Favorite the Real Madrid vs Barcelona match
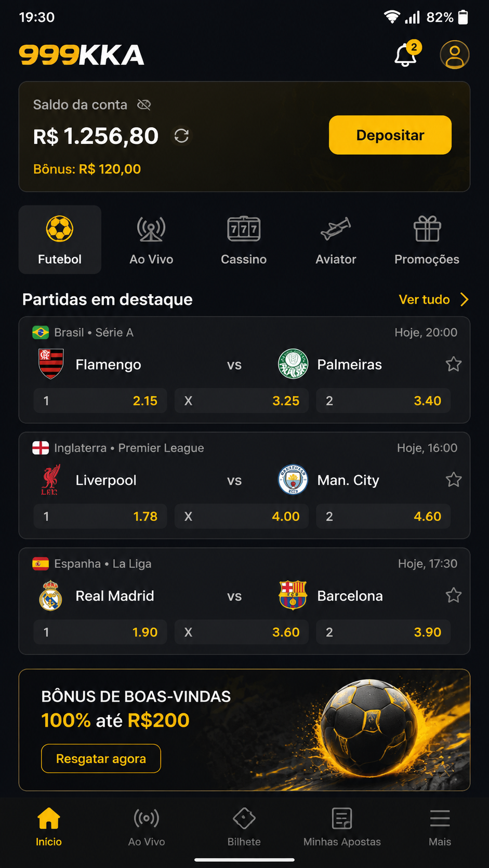The height and width of the screenshot is (868, 489). click(454, 595)
